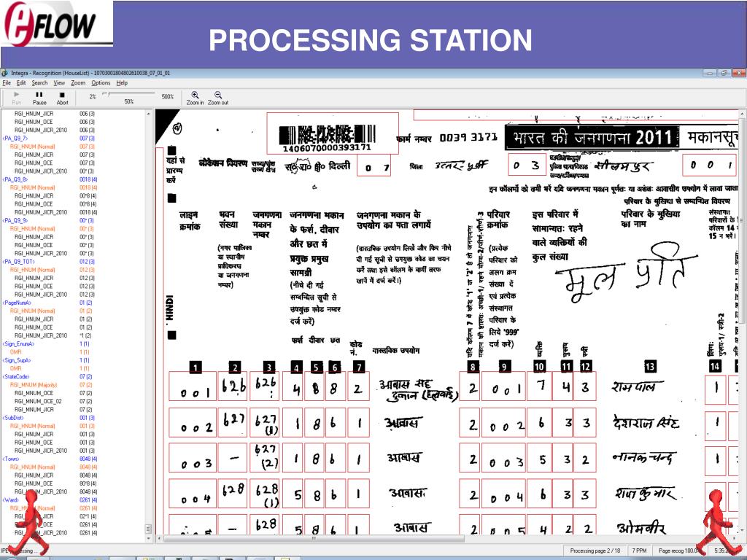Click the '7 PPM' status bar entry
This screenshot has height=560, width=747.
click(x=639, y=551)
